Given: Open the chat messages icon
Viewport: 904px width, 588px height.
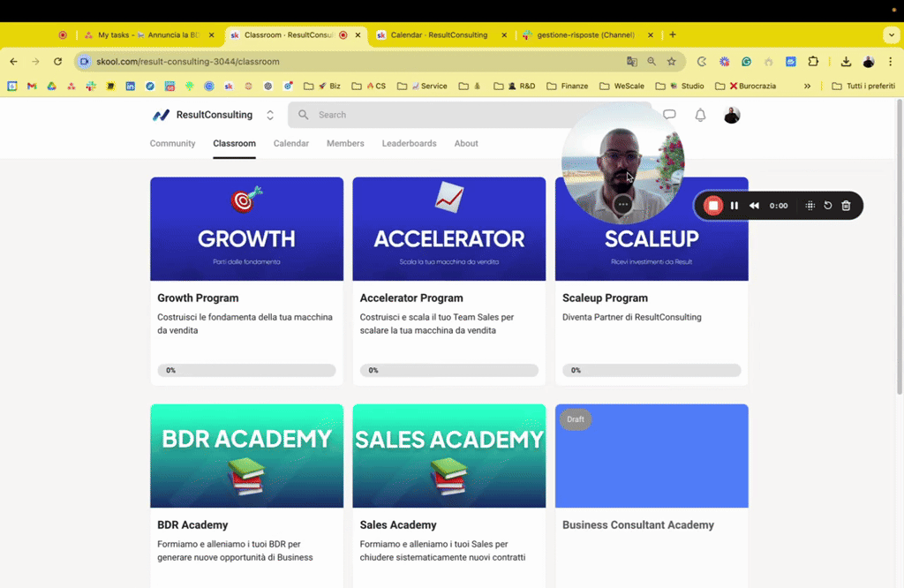Looking at the screenshot, I should (669, 114).
